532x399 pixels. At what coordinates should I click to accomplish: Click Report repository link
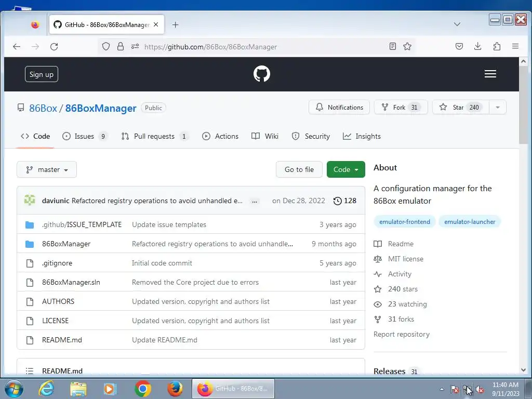coord(402,334)
